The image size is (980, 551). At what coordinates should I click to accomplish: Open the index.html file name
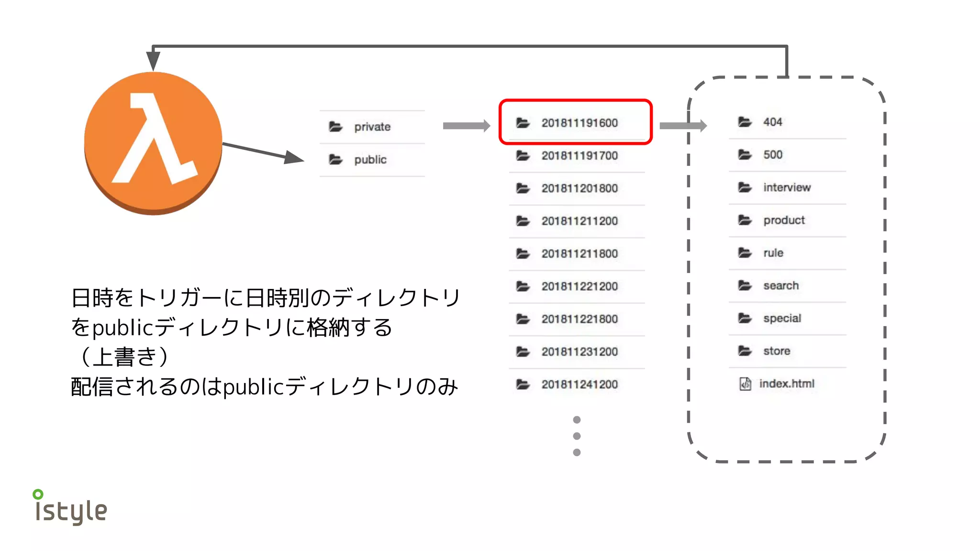(x=787, y=384)
